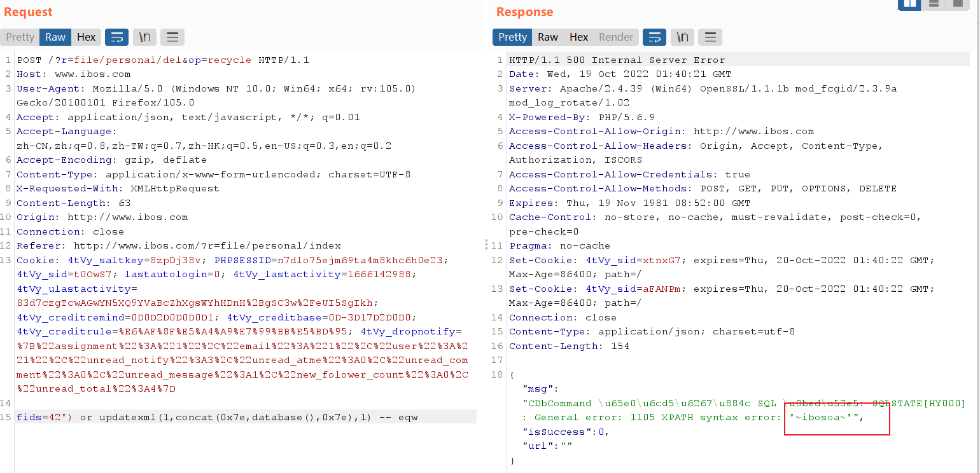Click the request Content-Type urlencoded header
The image size is (980, 473).
(213, 174)
